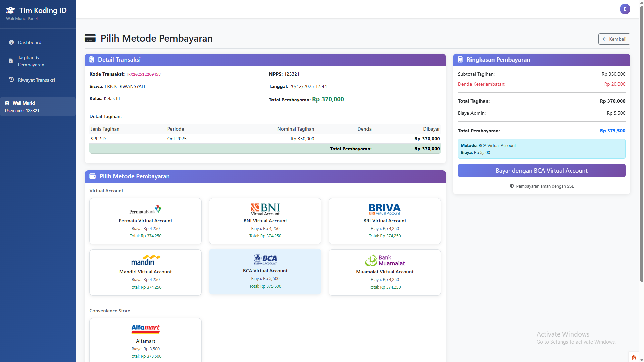Pick Muamalat Virtual Account option

tap(385, 272)
